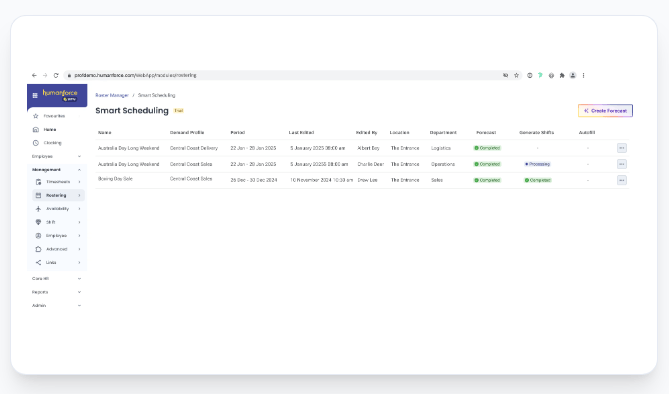Go to Home using the sidebar house icon
This screenshot has height=394, width=669.
coord(36,129)
